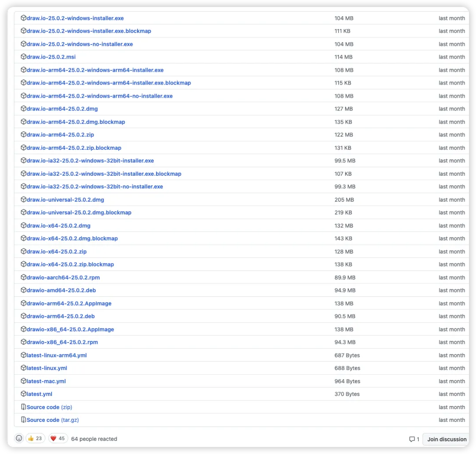476x454 pixels.
Task: Click package icon beside latest-mac.yml
Action: click(23, 381)
